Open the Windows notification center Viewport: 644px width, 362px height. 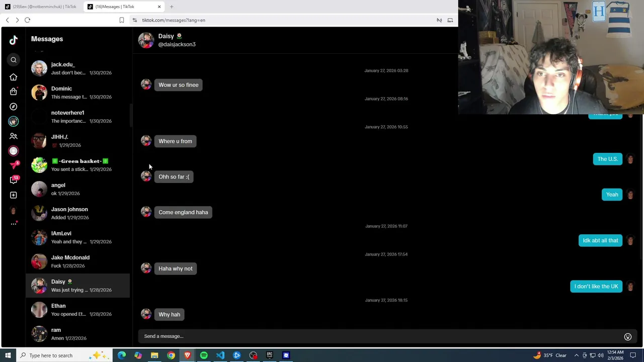(633, 355)
